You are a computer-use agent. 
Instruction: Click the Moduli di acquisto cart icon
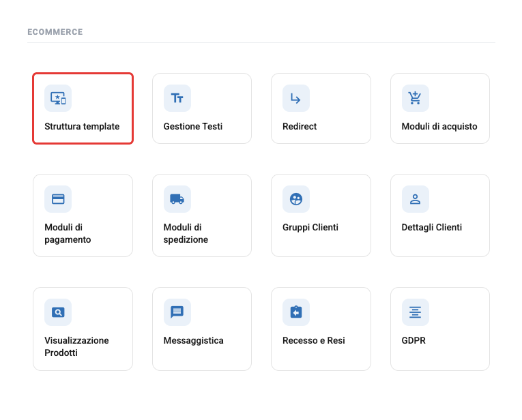point(415,98)
